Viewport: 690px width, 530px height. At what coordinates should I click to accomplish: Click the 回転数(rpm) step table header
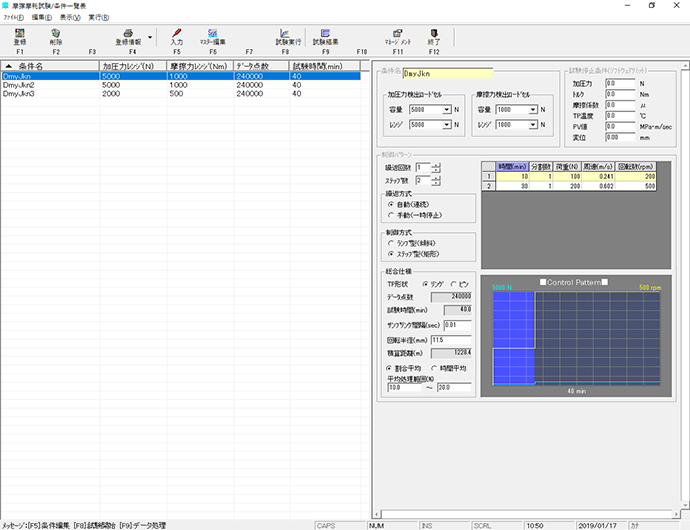point(635,167)
